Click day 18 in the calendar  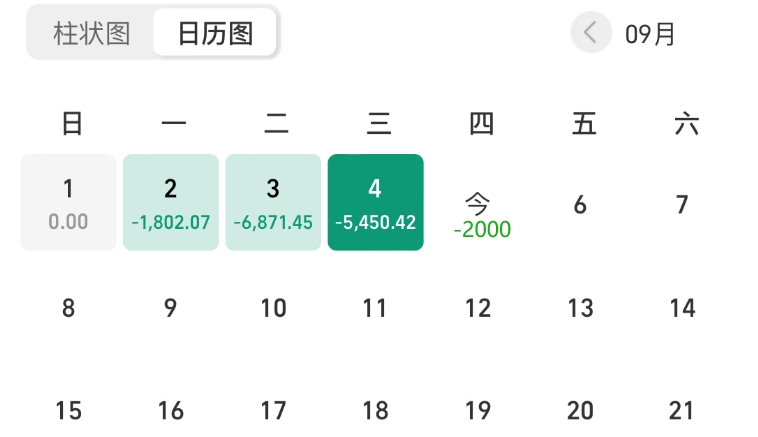(x=376, y=410)
